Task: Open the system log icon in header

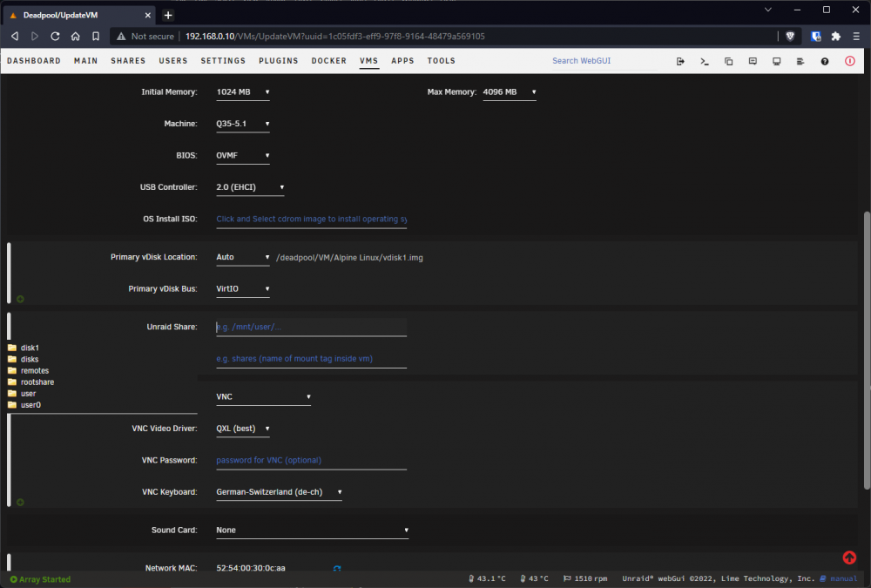Action: point(800,61)
